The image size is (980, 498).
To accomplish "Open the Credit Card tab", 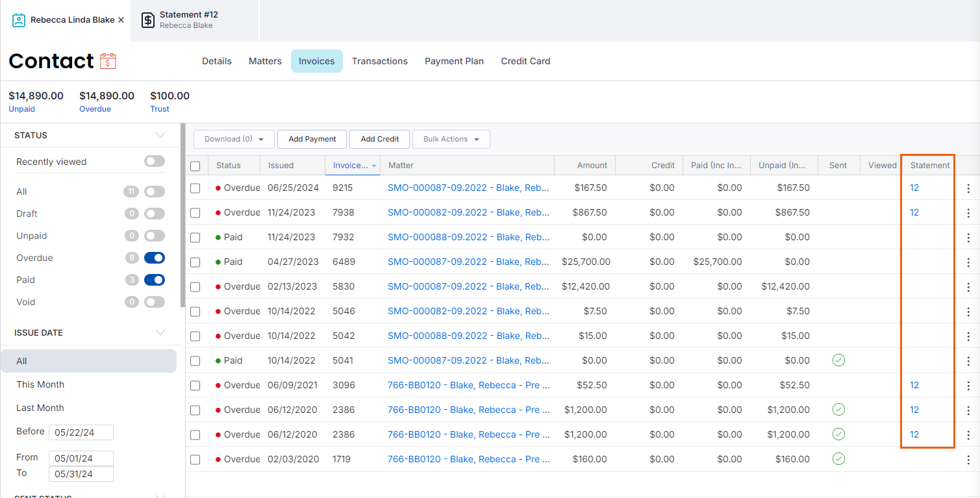I will (x=525, y=61).
